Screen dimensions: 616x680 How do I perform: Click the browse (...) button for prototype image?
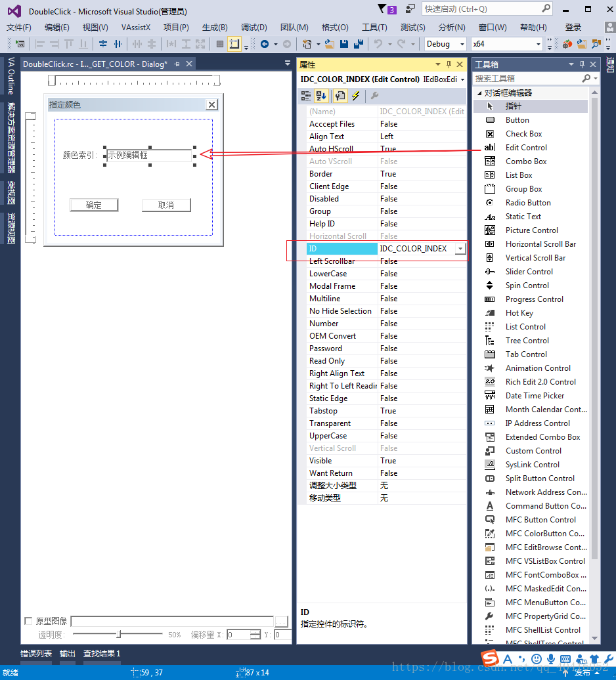tap(281, 622)
